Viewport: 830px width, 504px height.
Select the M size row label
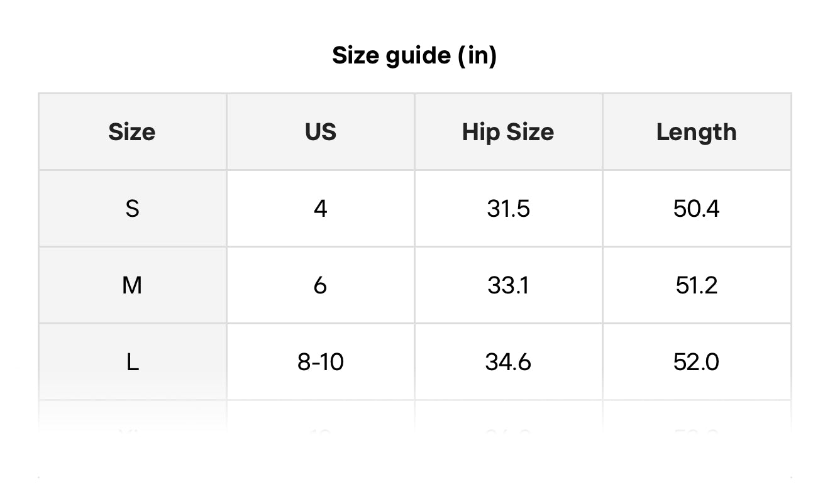coord(132,285)
